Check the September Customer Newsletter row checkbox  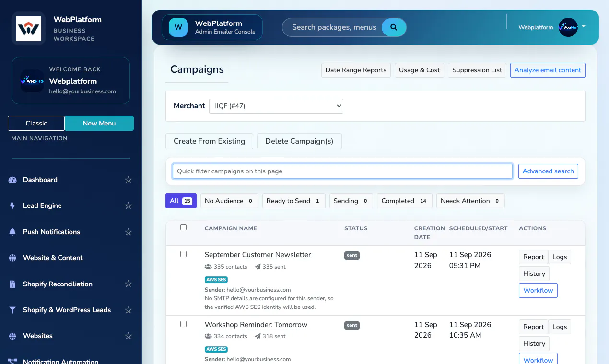coord(183,254)
